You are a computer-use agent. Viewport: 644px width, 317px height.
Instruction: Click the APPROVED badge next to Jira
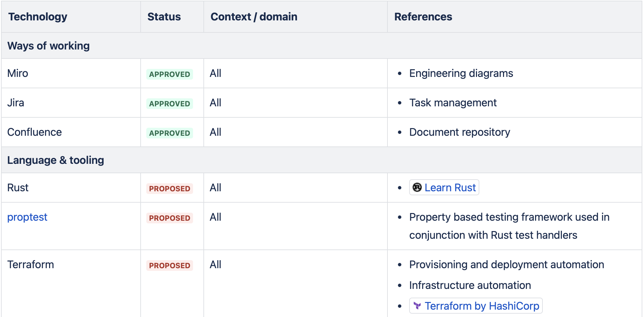169,104
